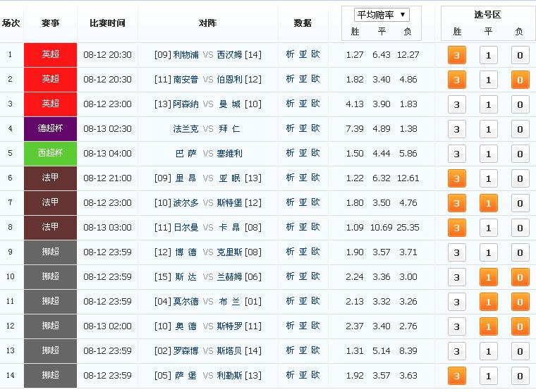Open team page for 拜仁

[x=229, y=129]
